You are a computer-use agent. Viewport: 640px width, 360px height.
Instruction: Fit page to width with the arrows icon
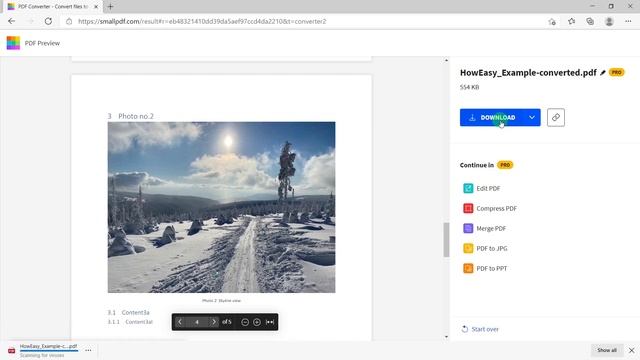(270, 322)
